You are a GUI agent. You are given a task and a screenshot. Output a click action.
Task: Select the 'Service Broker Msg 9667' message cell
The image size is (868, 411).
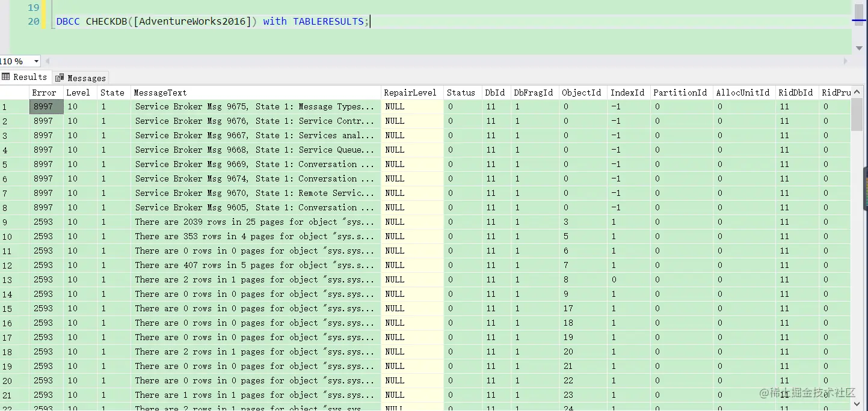pyautogui.click(x=256, y=135)
